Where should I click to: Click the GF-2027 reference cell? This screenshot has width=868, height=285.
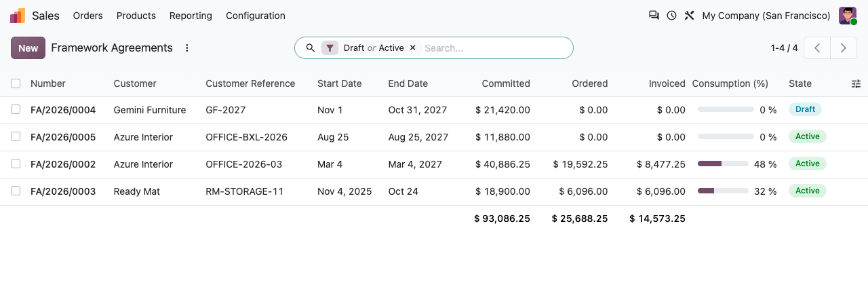[226, 110]
